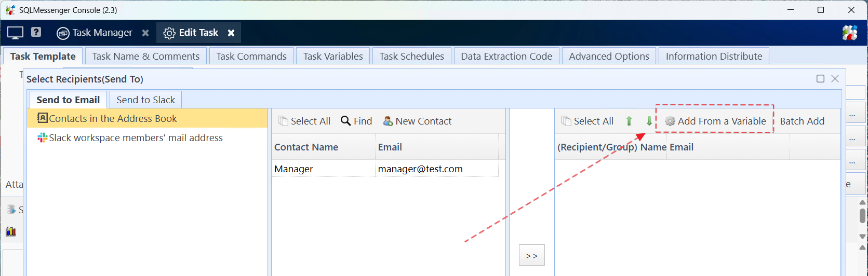Click the (Recipient/Group) Name column header
Screen dimensions: 868x276
611,147
